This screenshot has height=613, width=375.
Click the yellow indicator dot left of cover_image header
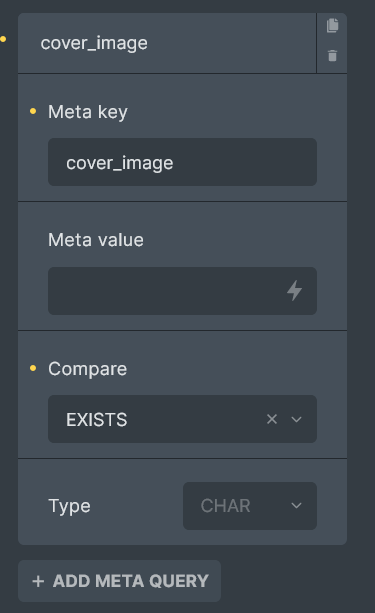[3, 39]
